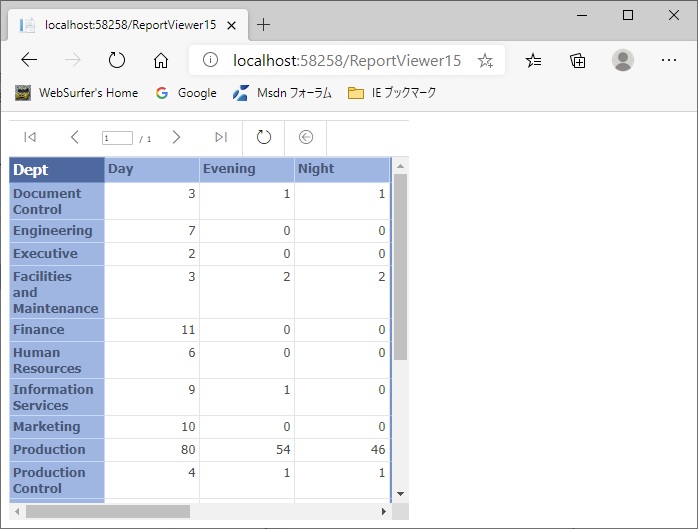This screenshot has height=529, width=698.
Task: View site information icon in address bar
Action: pyautogui.click(x=210, y=60)
